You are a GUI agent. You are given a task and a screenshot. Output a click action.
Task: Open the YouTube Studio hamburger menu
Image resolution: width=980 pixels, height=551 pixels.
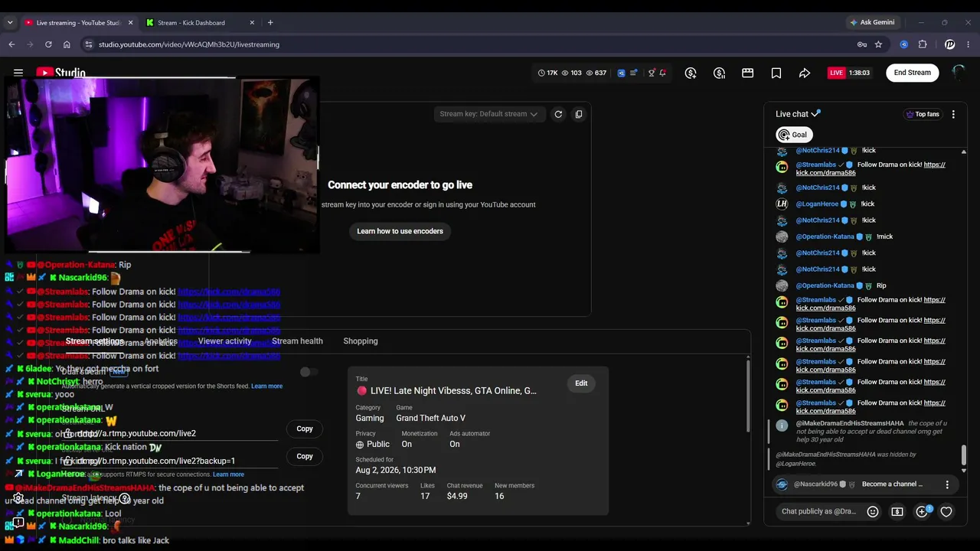[x=18, y=73]
